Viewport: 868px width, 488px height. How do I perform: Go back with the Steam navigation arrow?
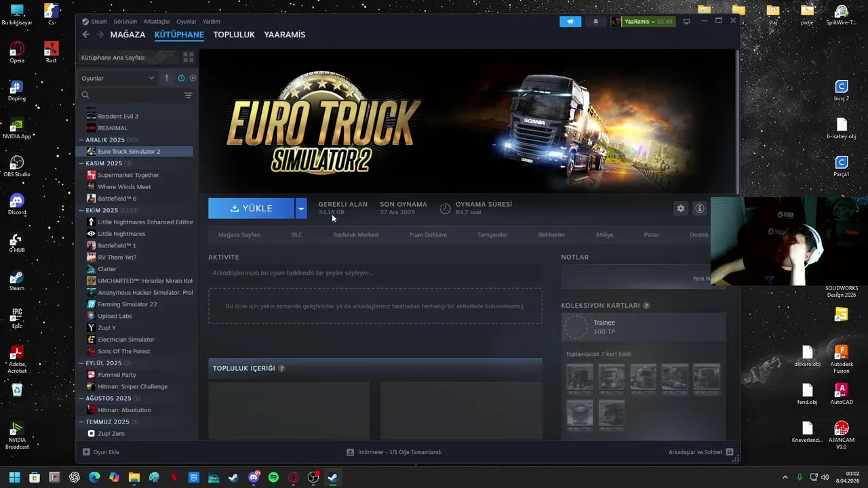(x=85, y=35)
